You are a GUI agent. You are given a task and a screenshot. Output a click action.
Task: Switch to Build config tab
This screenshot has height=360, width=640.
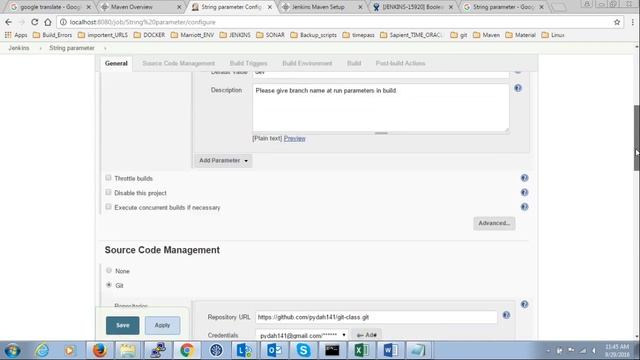354,63
